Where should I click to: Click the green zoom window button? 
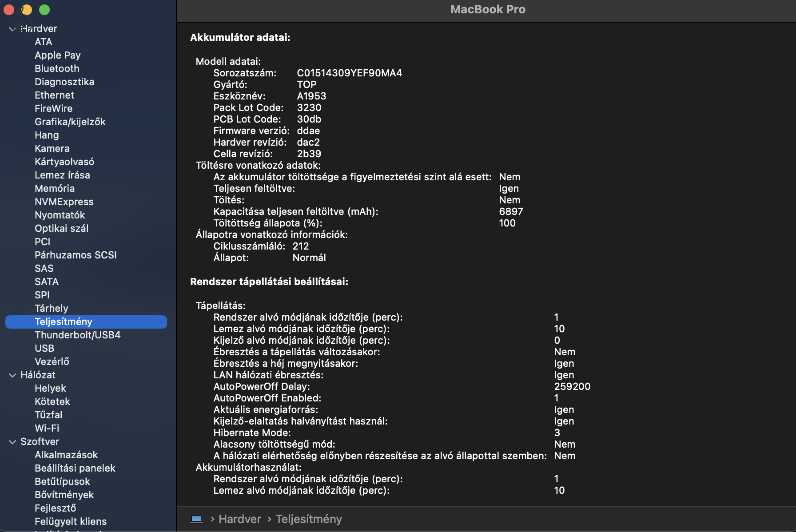(44, 9)
